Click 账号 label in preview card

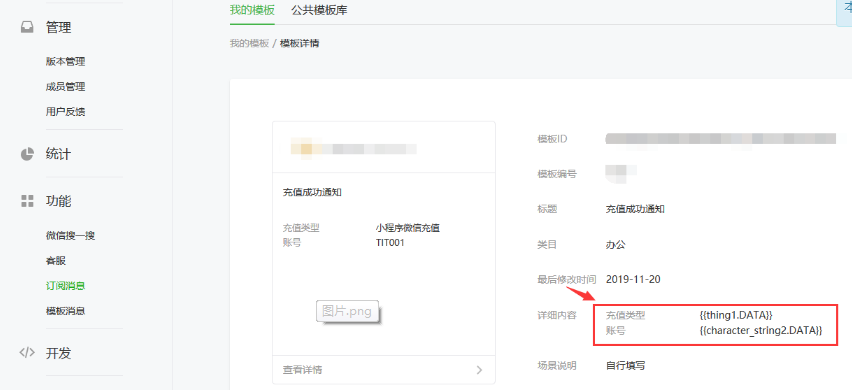[292, 243]
